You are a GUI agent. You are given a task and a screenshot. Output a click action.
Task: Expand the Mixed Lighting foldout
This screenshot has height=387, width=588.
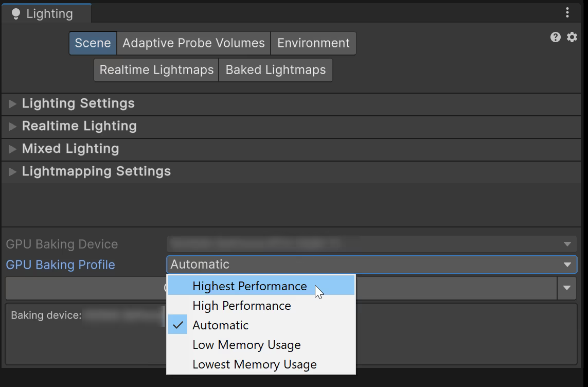(13, 149)
